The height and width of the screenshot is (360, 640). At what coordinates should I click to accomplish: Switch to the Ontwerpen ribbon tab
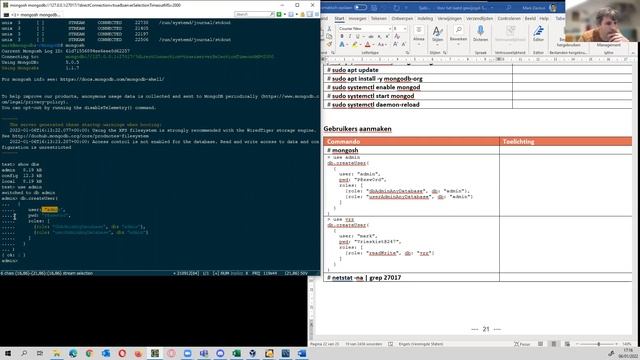[402, 18]
